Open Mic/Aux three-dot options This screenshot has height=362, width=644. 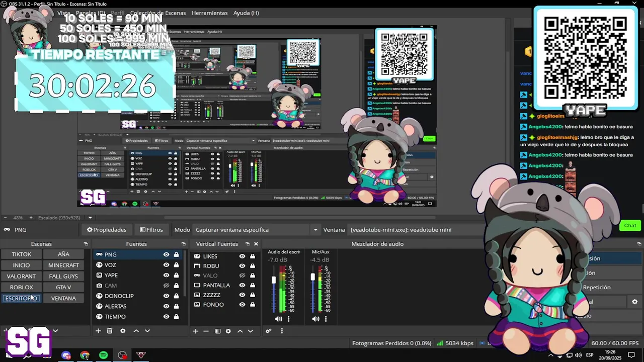[x=326, y=319]
